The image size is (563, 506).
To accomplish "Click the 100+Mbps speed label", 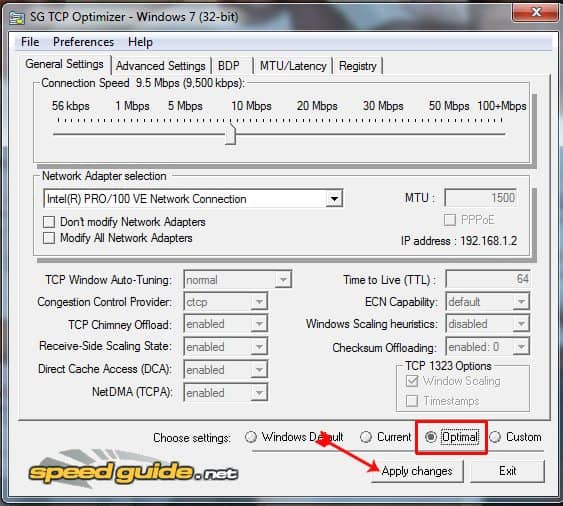I will (502, 106).
